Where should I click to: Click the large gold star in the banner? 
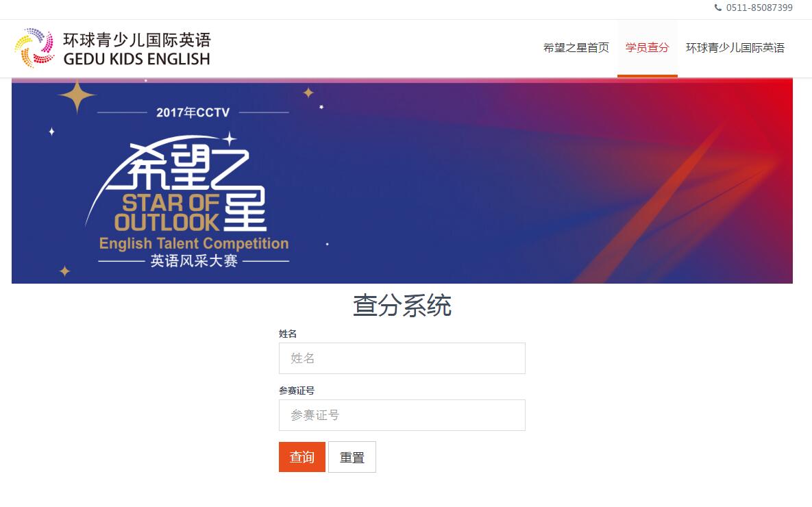77,96
